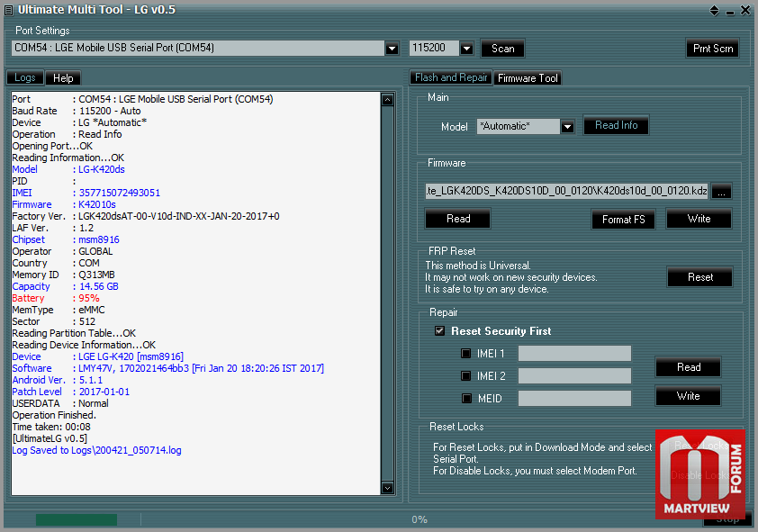Click the app icon in title bar
The height and width of the screenshot is (532, 758).
8,10
